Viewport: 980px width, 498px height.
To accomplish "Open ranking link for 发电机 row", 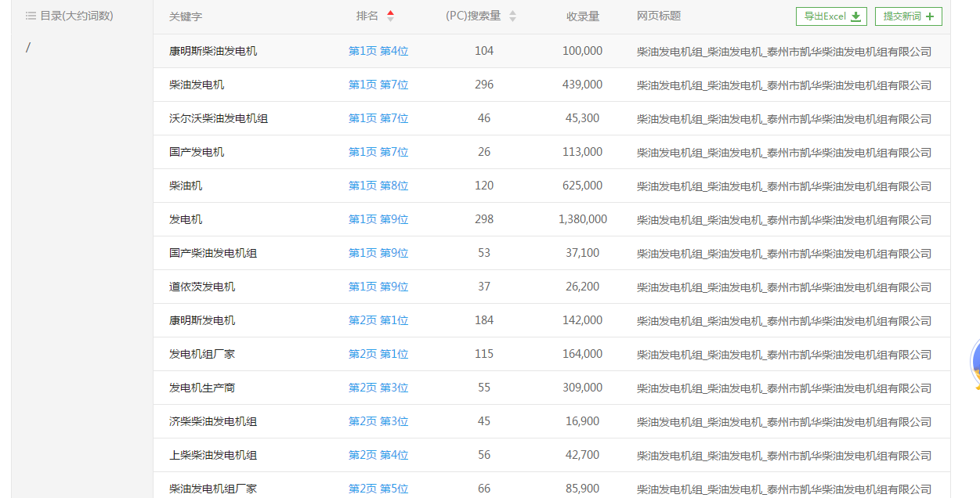I will [378, 219].
